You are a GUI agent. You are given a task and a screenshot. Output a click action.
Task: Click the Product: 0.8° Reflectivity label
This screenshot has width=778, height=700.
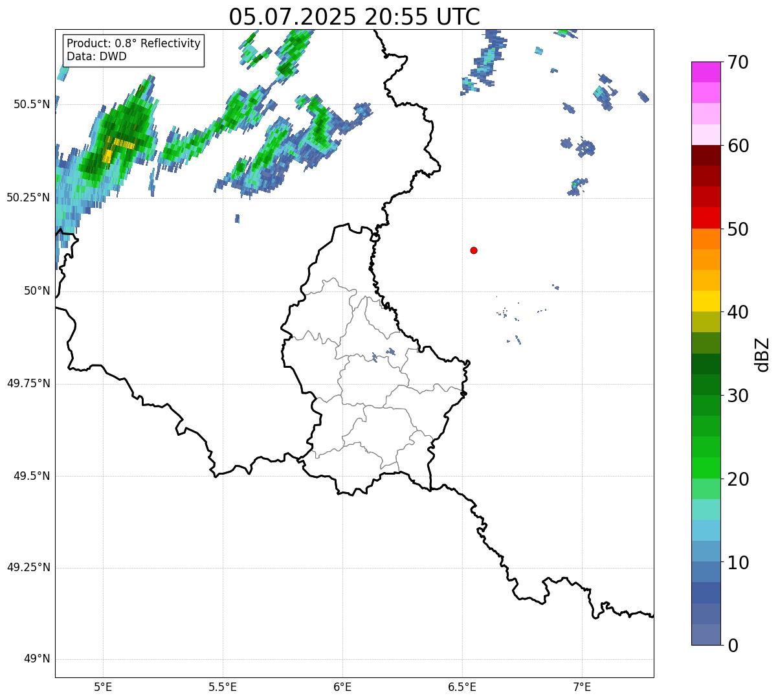134,43
